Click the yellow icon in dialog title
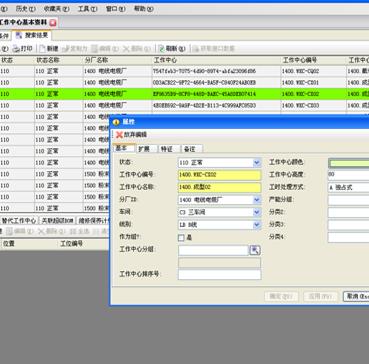Image resolution: width=369 pixels, height=364 pixels. pyautogui.click(x=116, y=122)
